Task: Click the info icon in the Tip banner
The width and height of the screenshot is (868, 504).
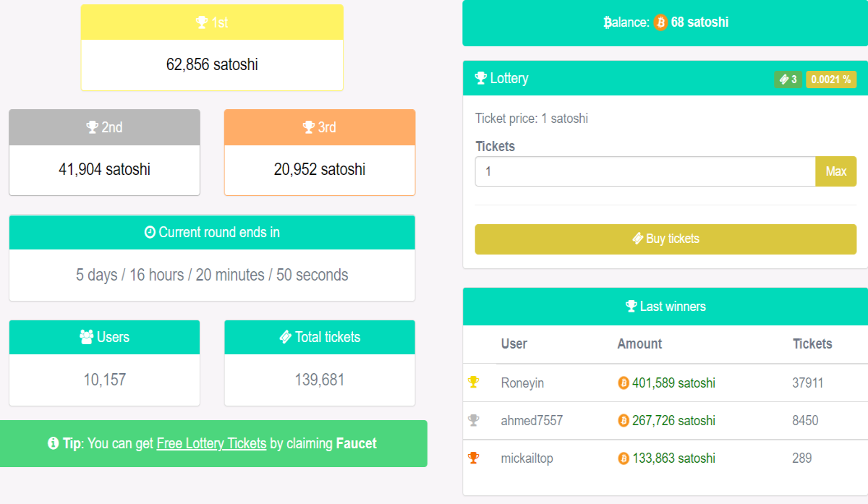Action: pyautogui.click(x=53, y=443)
